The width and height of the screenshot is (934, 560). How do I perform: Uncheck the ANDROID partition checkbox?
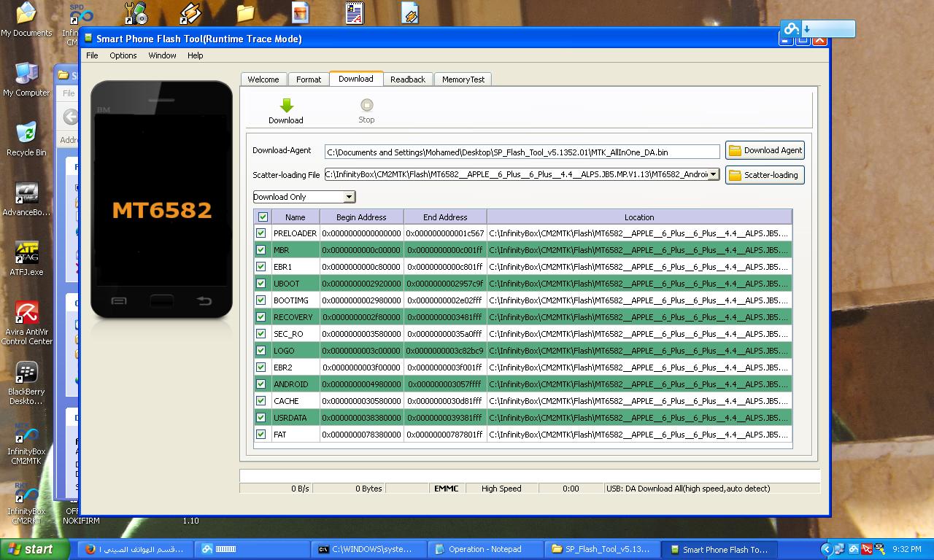point(260,384)
